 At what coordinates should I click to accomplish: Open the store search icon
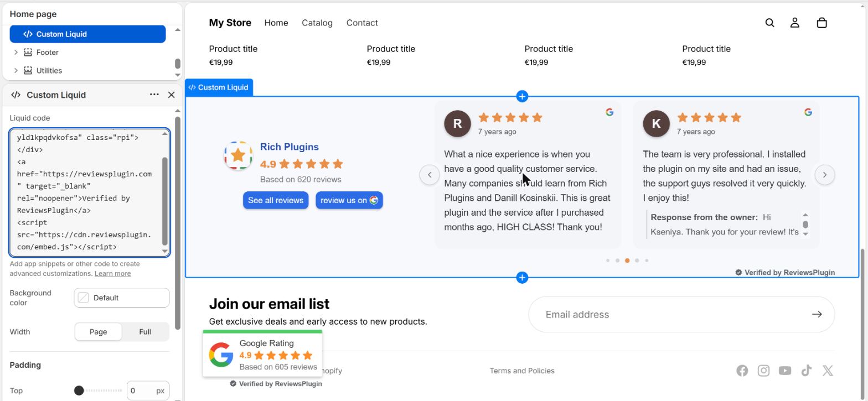point(769,23)
